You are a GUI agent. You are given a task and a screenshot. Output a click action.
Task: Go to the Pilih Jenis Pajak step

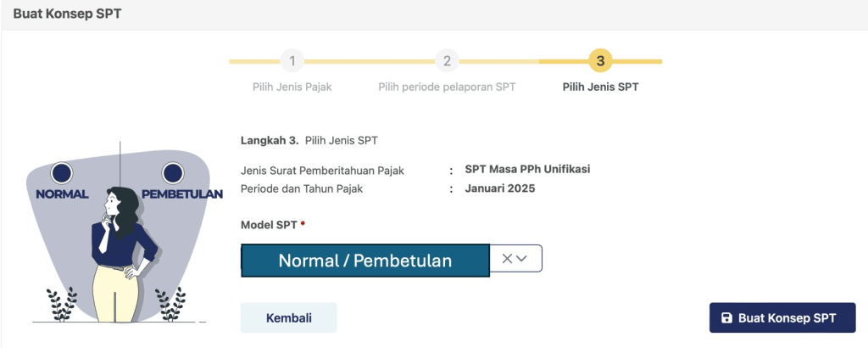point(292,87)
